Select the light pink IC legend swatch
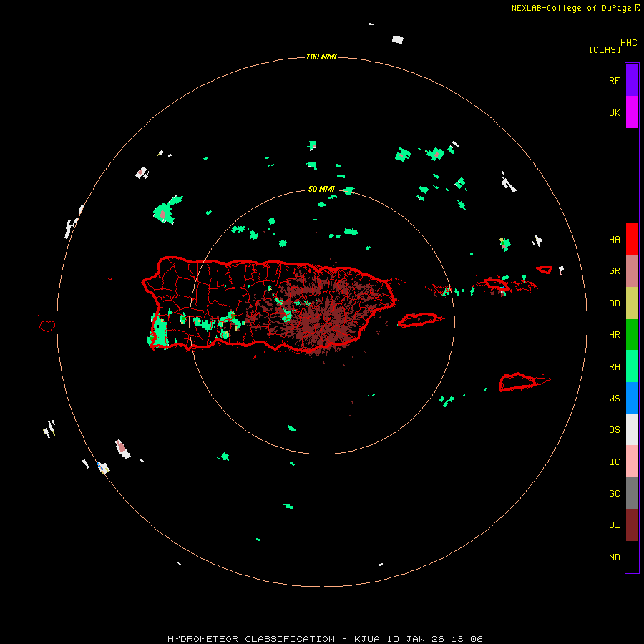The width and height of the screenshot is (644, 644). pos(632,462)
